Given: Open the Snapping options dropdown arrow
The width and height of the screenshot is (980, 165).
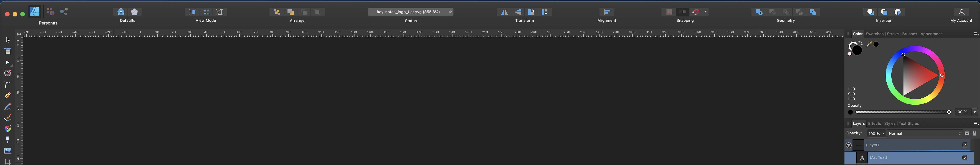Looking at the screenshot, I should click(706, 12).
